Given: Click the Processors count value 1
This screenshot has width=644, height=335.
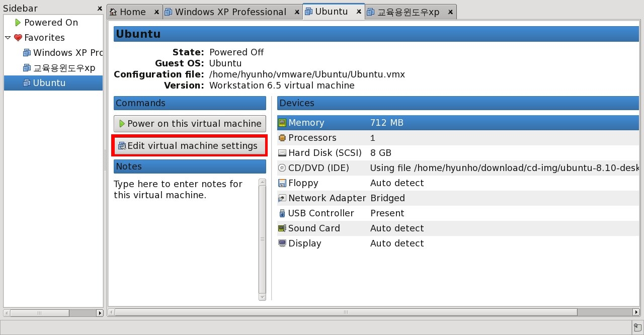Looking at the screenshot, I should point(372,138).
